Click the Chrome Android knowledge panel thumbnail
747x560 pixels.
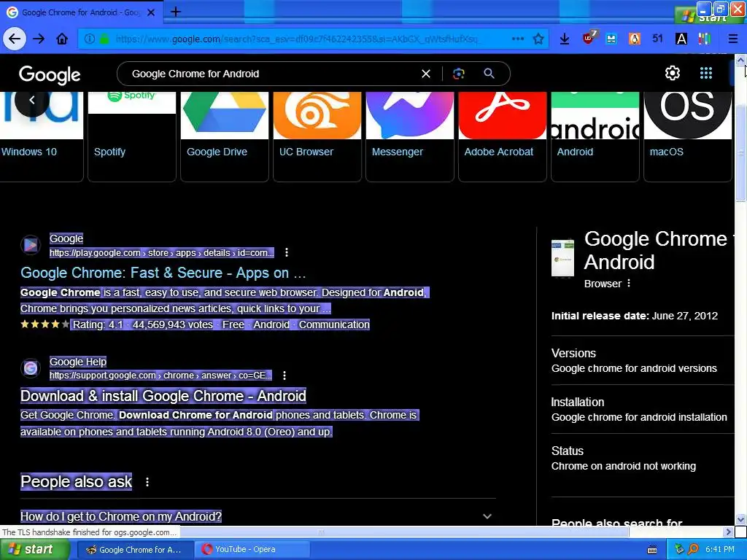pyautogui.click(x=562, y=257)
